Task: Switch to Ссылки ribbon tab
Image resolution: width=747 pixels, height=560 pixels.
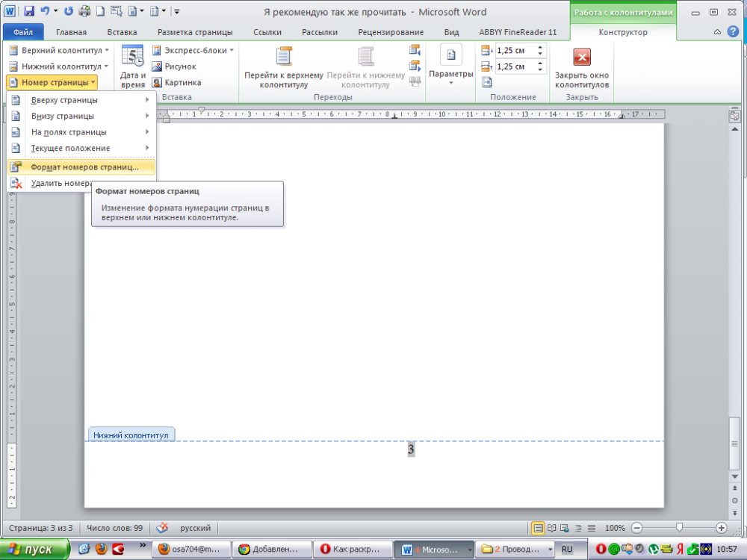Action: pyautogui.click(x=267, y=32)
